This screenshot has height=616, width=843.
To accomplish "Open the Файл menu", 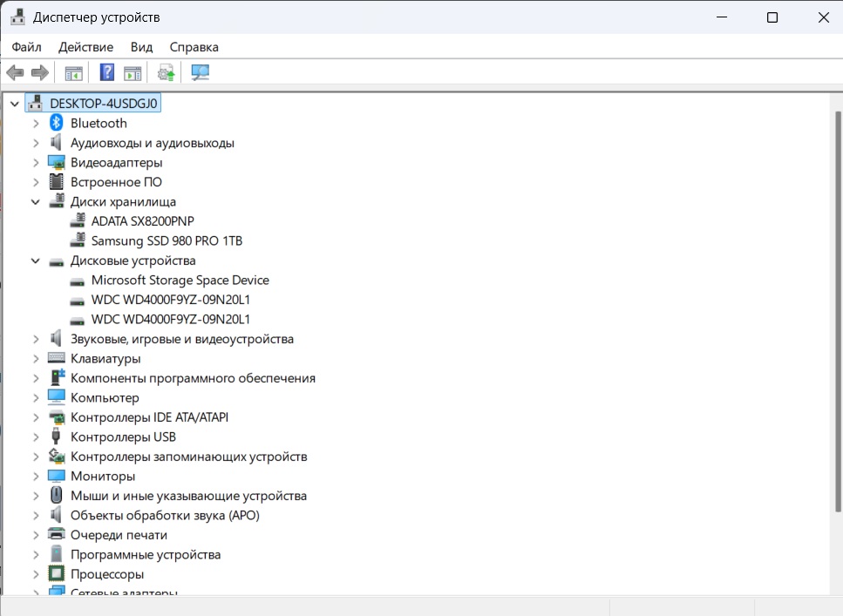I will click(x=26, y=47).
